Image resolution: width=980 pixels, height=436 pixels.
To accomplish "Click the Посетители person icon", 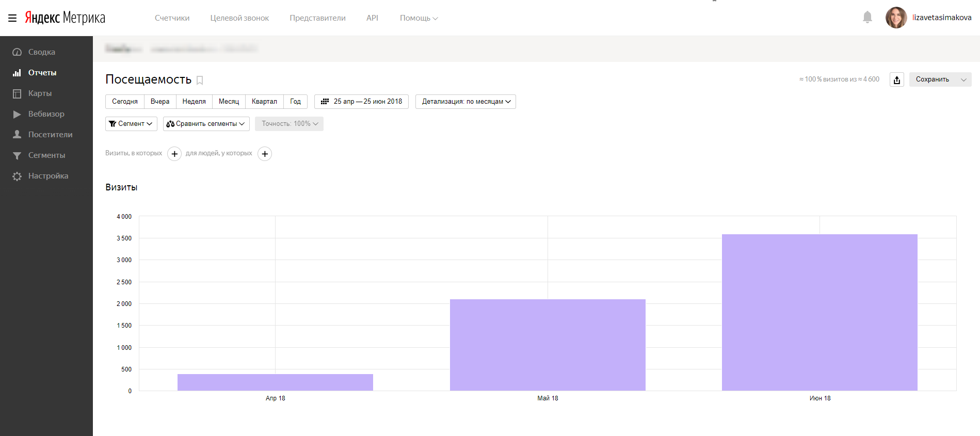I will click(17, 135).
